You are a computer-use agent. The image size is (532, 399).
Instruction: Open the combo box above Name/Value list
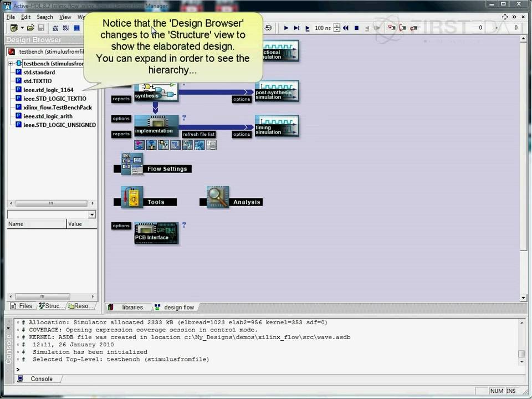92,214
